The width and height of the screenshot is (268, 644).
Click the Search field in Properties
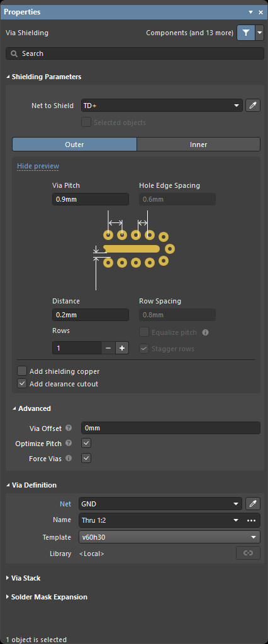click(135, 53)
